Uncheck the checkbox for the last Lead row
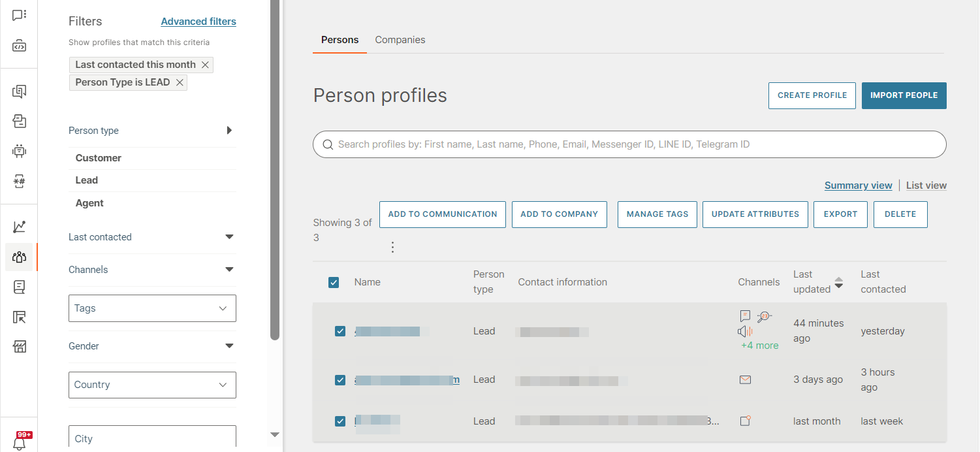This screenshot has height=452, width=980. [340, 421]
